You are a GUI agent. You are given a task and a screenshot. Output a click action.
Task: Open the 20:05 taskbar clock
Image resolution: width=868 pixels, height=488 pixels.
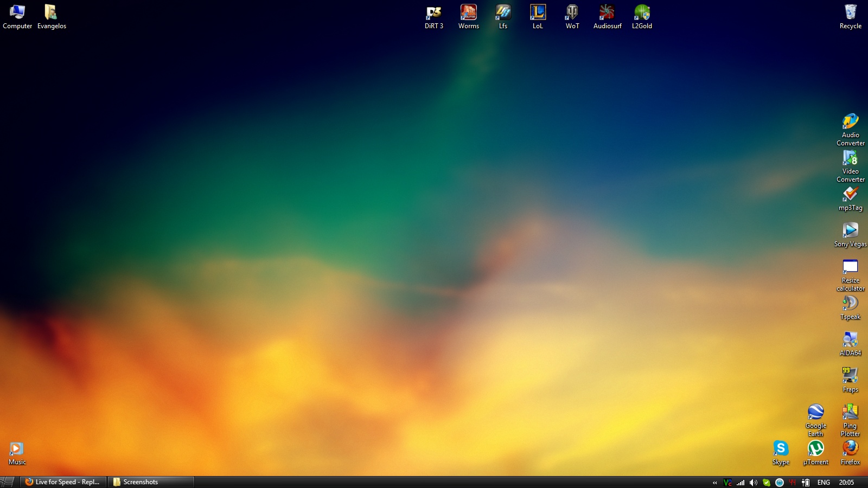[846, 483]
